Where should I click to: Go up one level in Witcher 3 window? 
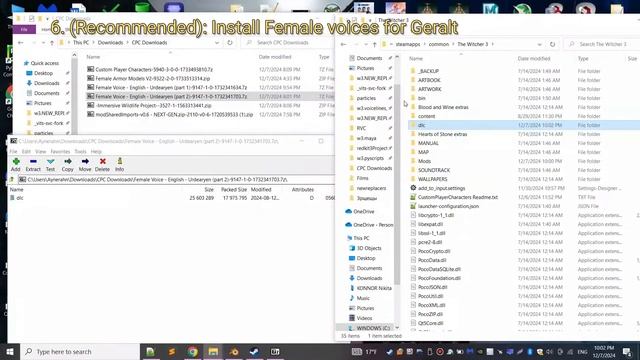[x=374, y=44]
